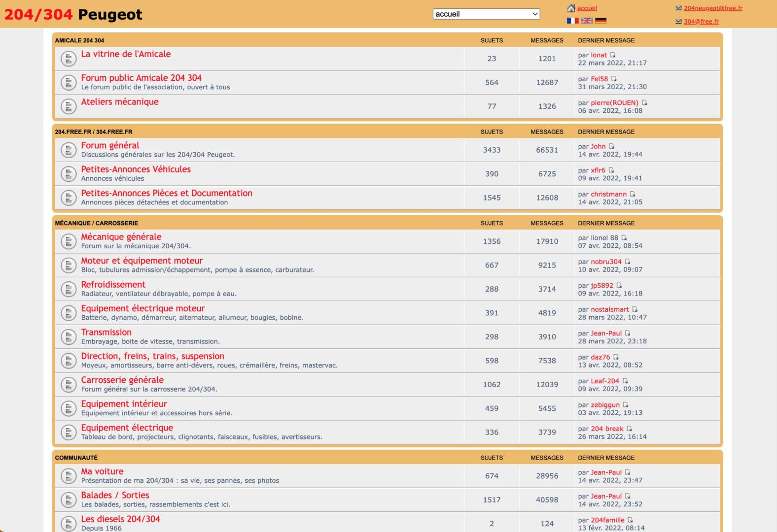This screenshot has width=777, height=532.
Task: View profile of user nostalsmart
Action: tap(610, 310)
